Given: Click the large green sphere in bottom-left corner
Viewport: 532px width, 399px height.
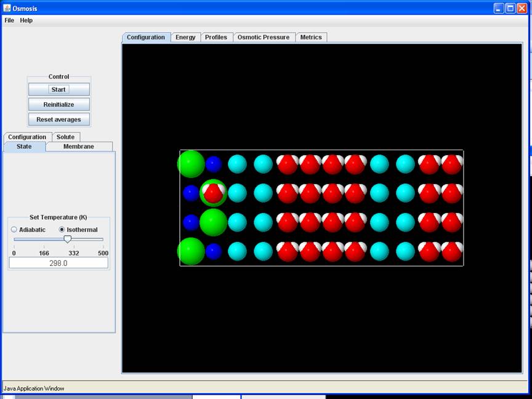Looking at the screenshot, I should (191, 251).
